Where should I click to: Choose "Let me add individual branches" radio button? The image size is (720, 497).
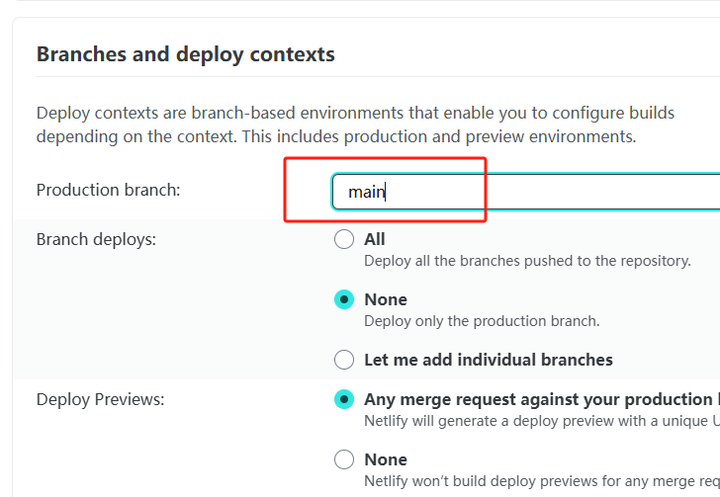click(x=344, y=359)
